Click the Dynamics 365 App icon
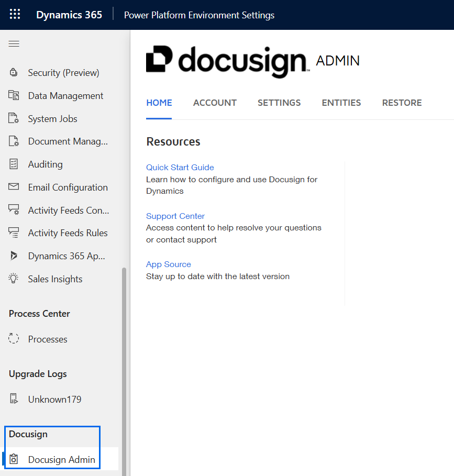The height and width of the screenshot is (476, 454). coord(14,256)
